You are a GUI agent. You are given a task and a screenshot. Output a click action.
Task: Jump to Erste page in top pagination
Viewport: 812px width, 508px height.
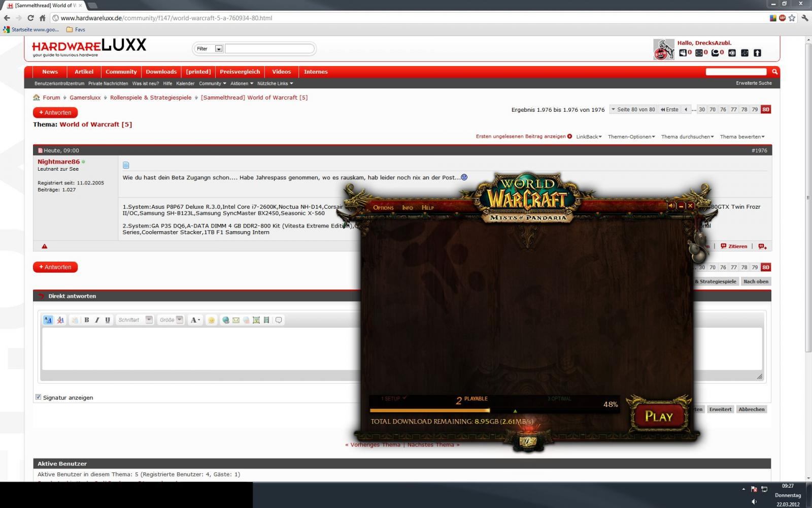tap(669, 109)
